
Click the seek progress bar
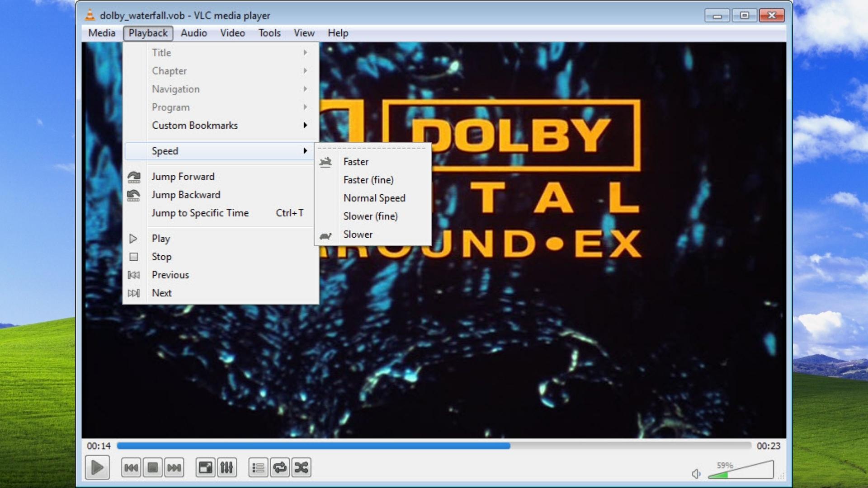434,446
